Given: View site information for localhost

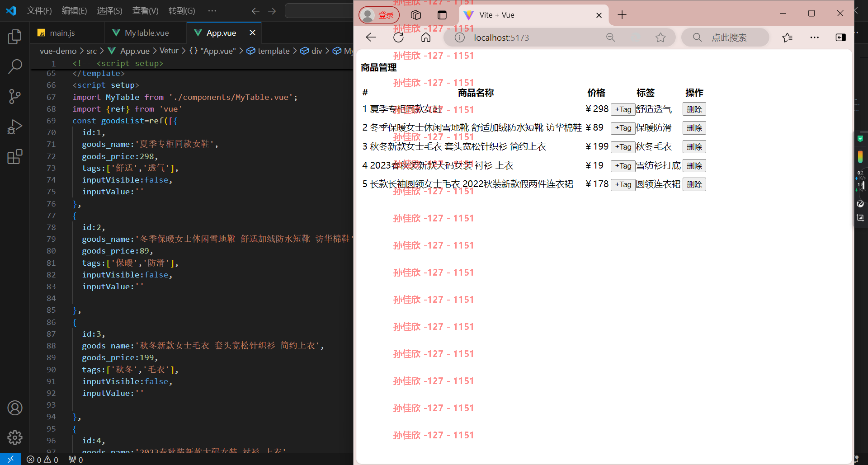Looking at the screenshot, I should [x=459, y=38].
